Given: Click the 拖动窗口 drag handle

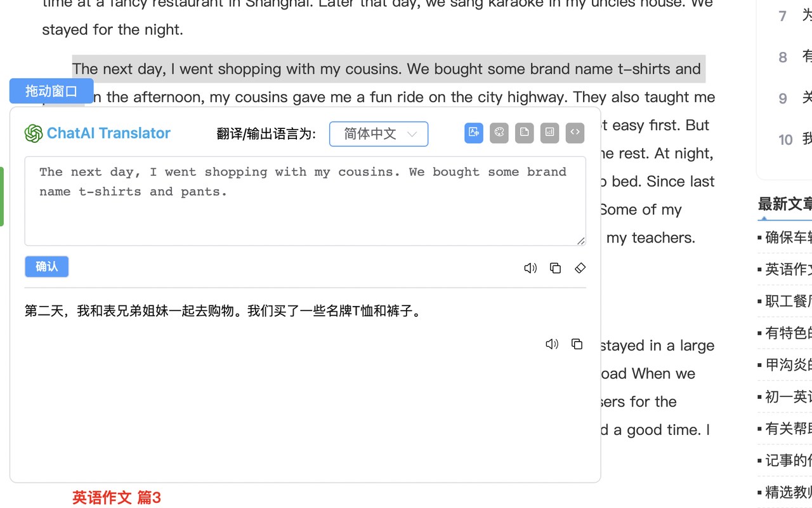Looking at the screenshot, I should point(51,91).
